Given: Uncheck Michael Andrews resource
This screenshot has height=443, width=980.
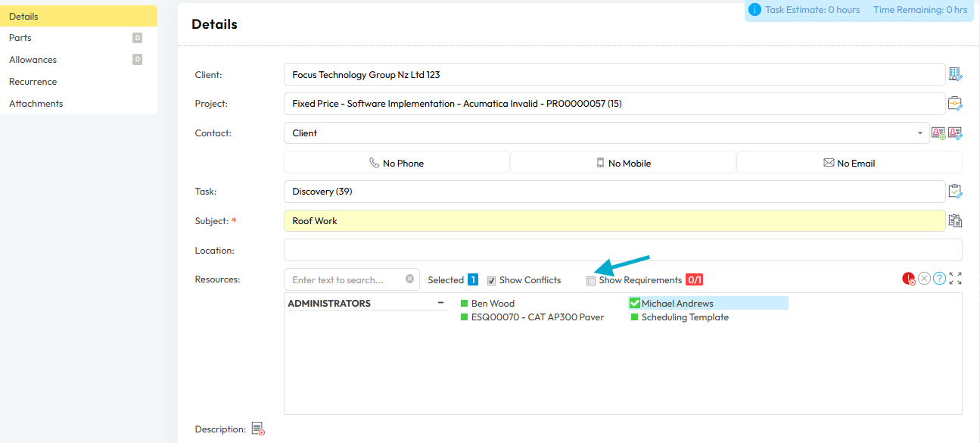Looking at the screenshot, I should [635, 303].
